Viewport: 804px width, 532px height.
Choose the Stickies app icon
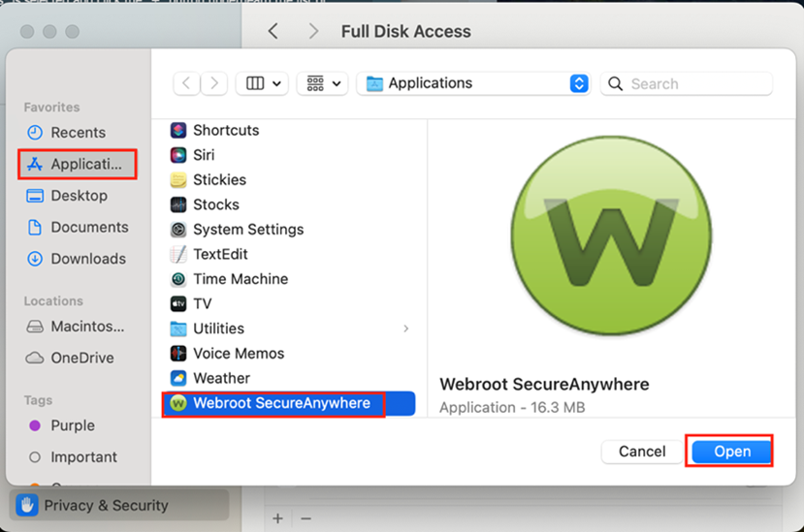pos(178,180)
